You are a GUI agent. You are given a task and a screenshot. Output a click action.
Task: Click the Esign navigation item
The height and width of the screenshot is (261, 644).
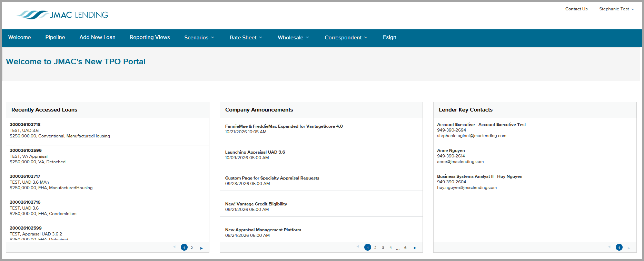[x=389, y=37]
